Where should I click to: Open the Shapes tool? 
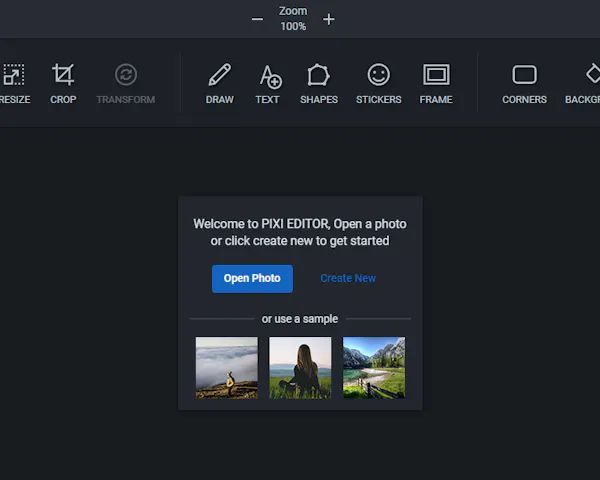[319, 83]
